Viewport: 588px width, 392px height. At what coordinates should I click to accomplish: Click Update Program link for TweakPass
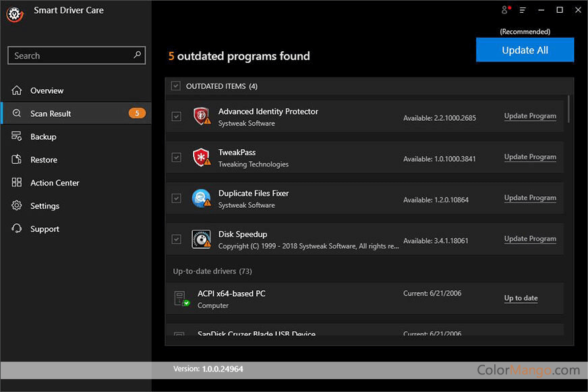[530, 157]
